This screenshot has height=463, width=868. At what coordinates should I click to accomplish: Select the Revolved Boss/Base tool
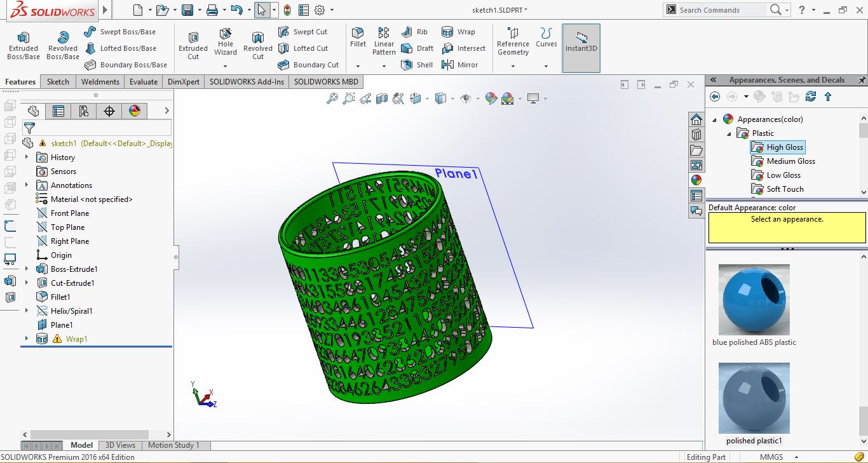tap(63, 46)
